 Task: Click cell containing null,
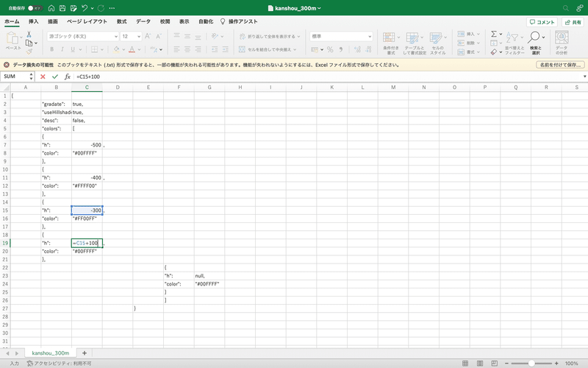209,275
